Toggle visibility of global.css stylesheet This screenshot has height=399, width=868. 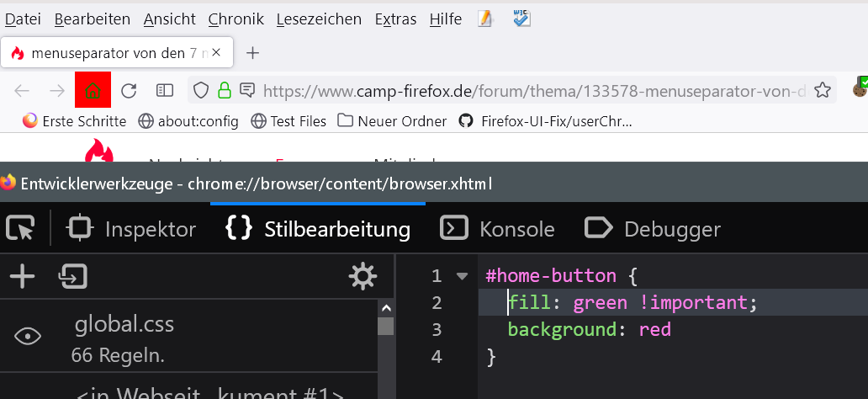28,337
